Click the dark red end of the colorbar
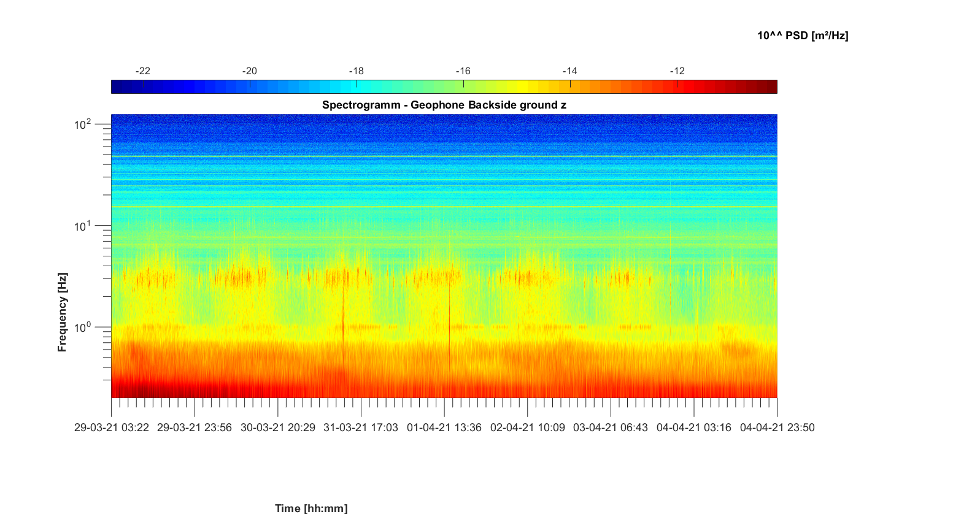The image size is (980, 514). [x=771, y=86]
